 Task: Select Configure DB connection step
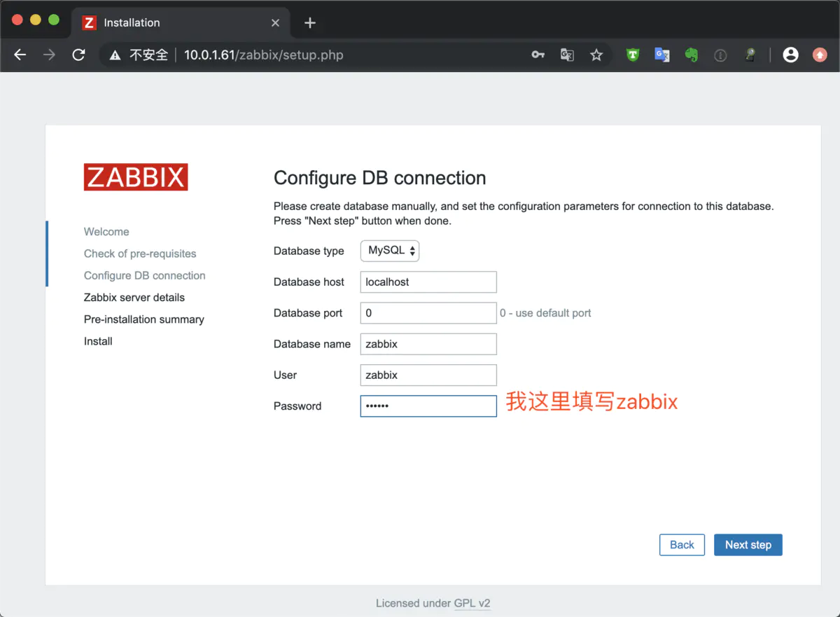pyautogui.click(x=145, y=275)
